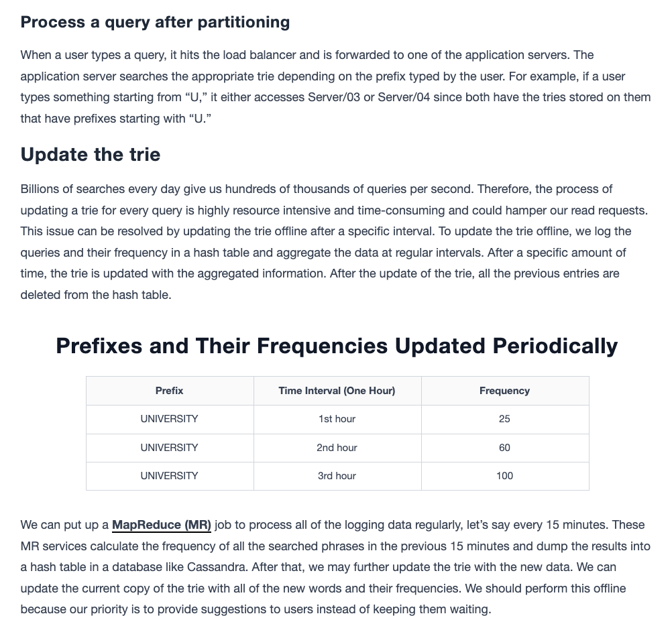Select the second row UNIVERSITY cell

[169, 448]
